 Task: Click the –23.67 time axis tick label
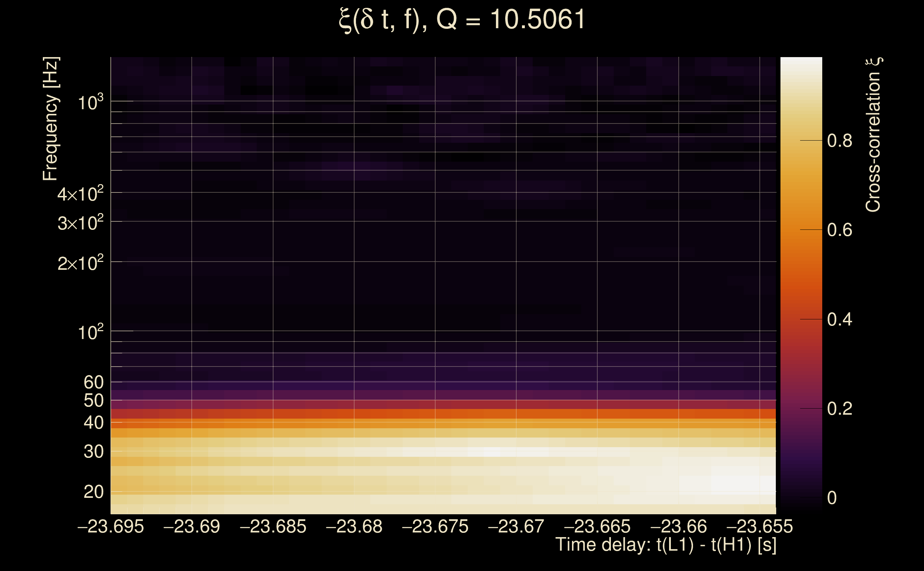(x=516, y=526)
